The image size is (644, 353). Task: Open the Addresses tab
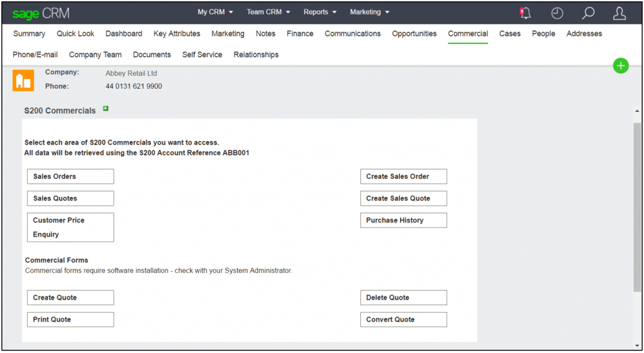click(584, 34)
